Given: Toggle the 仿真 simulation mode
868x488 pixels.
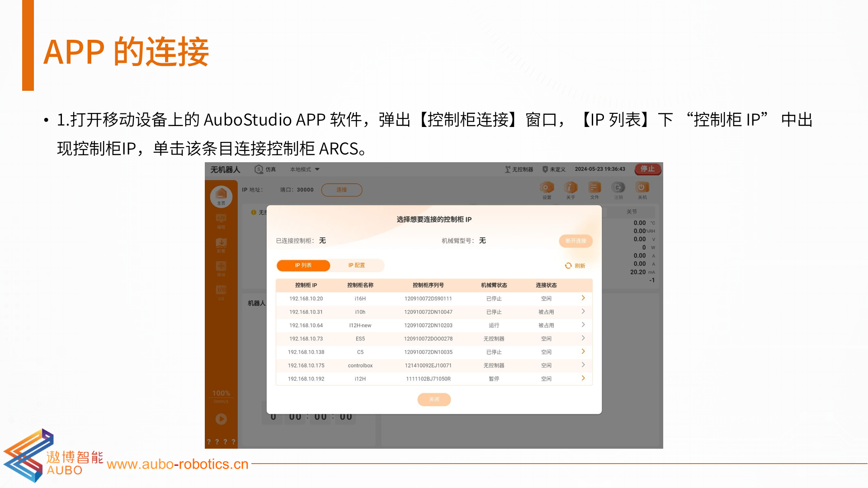Looking at the screenshot, I should [265, 169].
